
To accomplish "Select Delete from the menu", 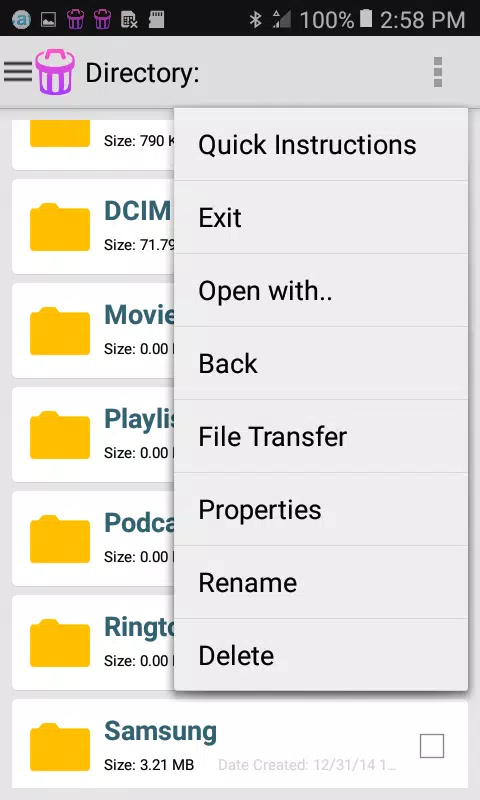I will [x=321, y=655].
